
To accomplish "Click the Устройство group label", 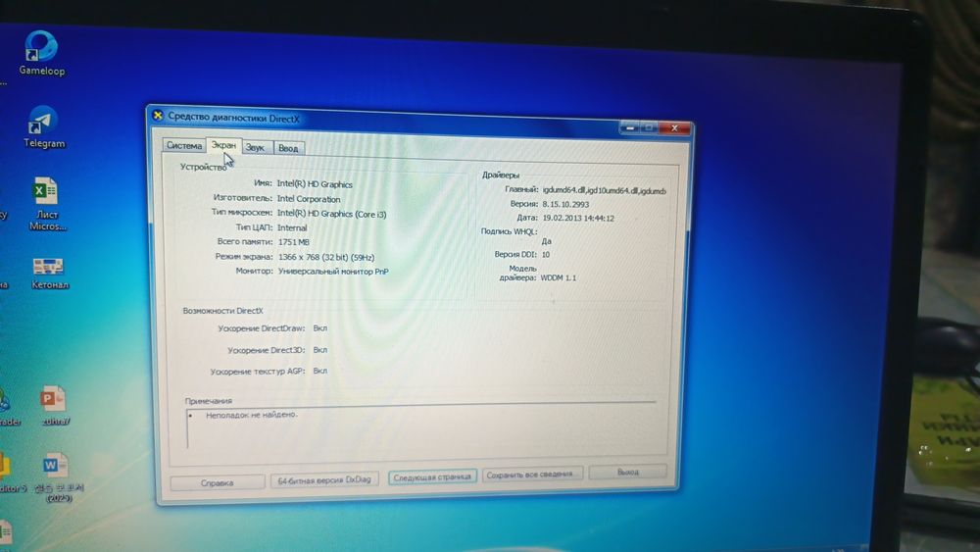I will coord(203,167).
